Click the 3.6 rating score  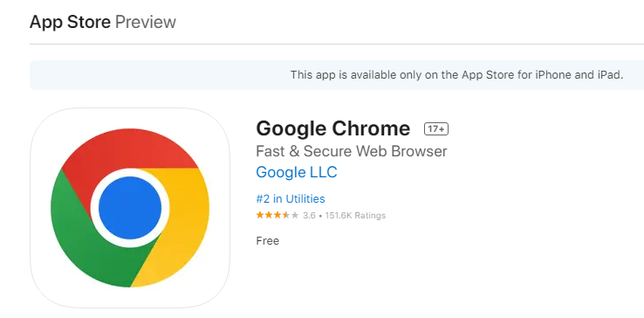[309, 215]
